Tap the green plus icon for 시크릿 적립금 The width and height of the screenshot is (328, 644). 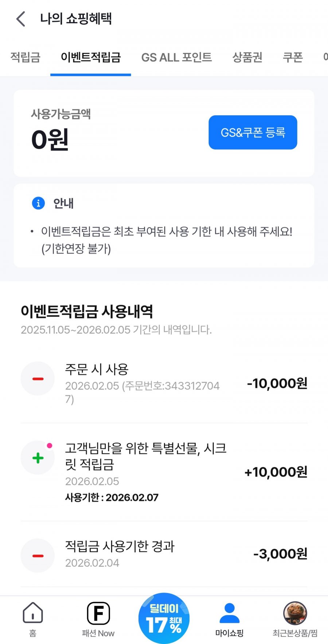coord(38,458)
